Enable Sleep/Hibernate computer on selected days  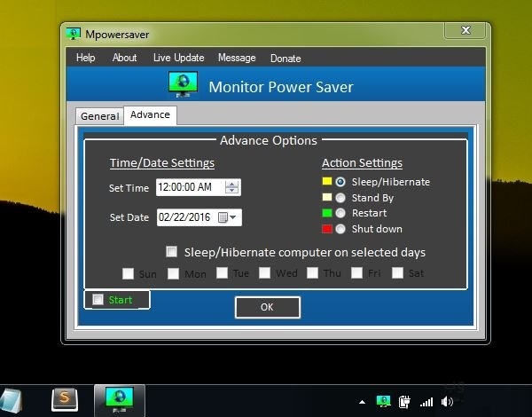171,252
